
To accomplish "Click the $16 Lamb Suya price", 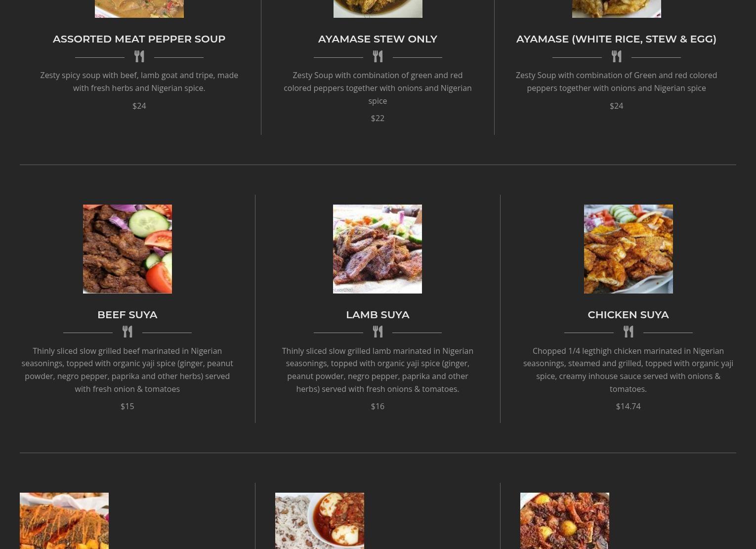I will [378, 406].
